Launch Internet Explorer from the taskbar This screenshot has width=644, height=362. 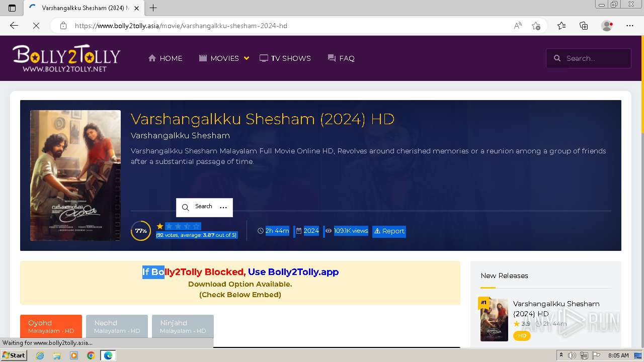40,355
